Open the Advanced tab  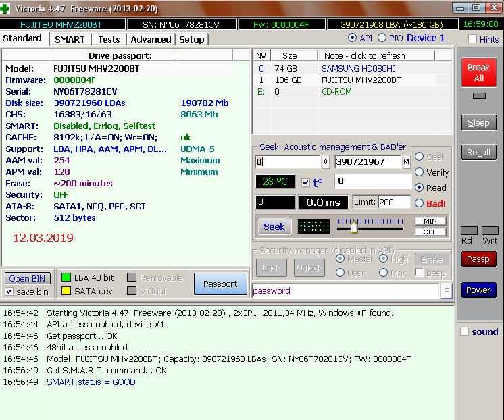click(x=151, y=40)
